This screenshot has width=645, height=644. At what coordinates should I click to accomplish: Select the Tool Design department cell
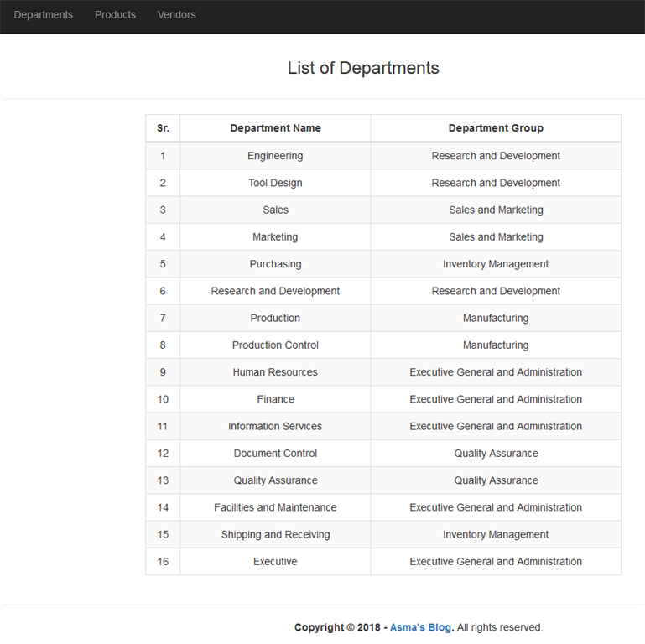click(275, 183)
